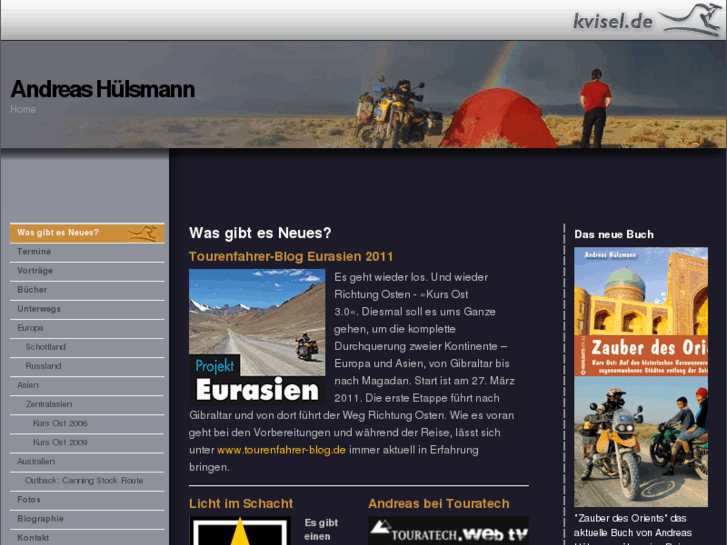Click the 'Zauber des Orients' book description text
Viewport: 727px width, 545px height.
click(633, 529)
